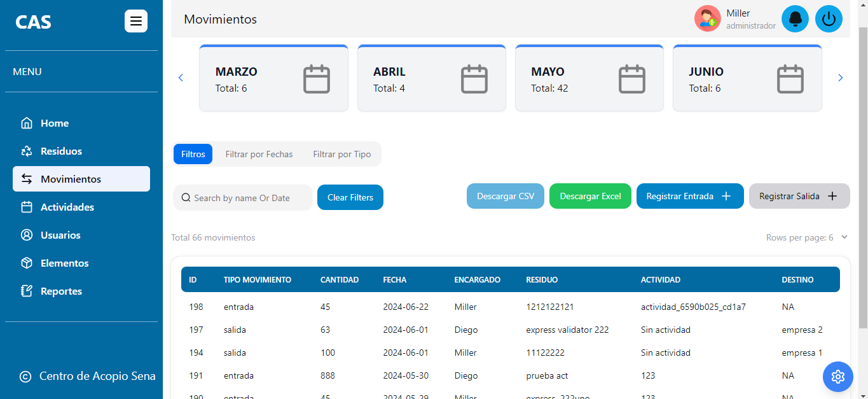868x399 pixels.
Task: Click the floating settings gear button
Action: (x=837, y=377)
